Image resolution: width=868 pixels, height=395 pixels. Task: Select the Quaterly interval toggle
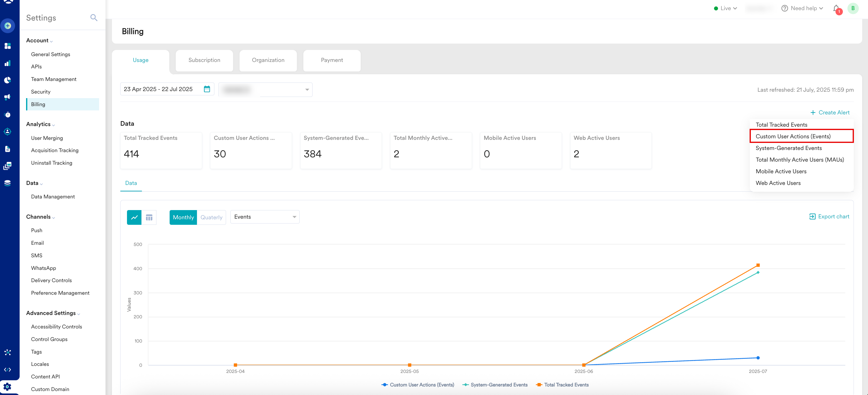click(211, 217)
